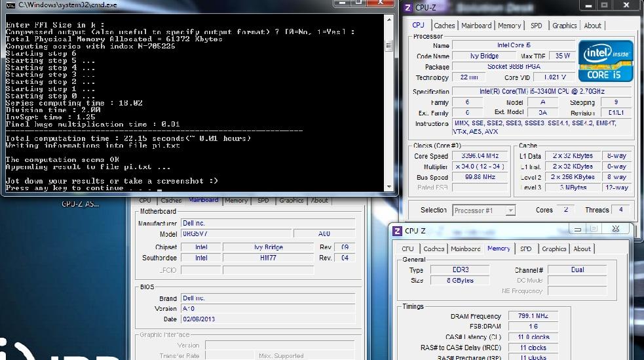Click the Ivy Bridge chipset value in Mainboard
The width and height of the screenshot is (644, 360).
(x=268, y=247)
